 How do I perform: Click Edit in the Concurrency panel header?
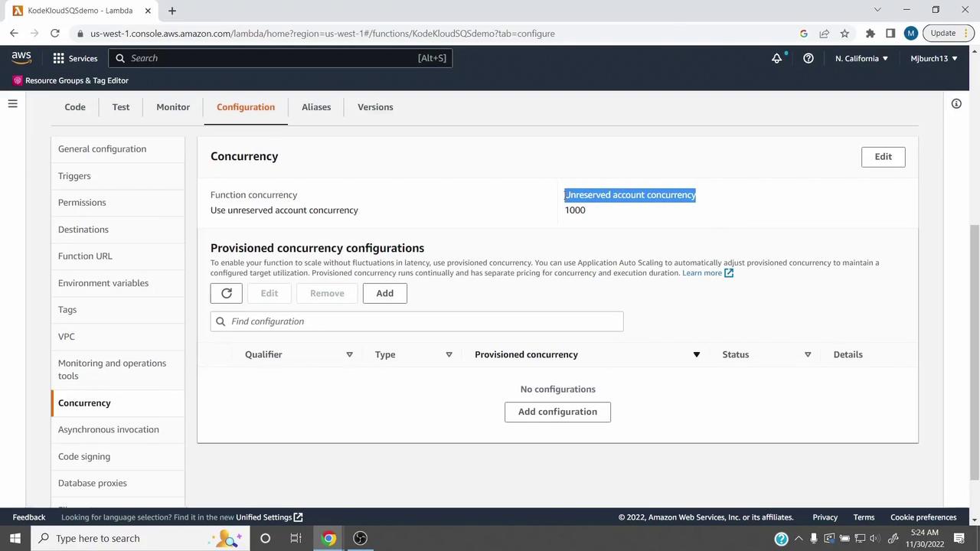pos(883,157)
